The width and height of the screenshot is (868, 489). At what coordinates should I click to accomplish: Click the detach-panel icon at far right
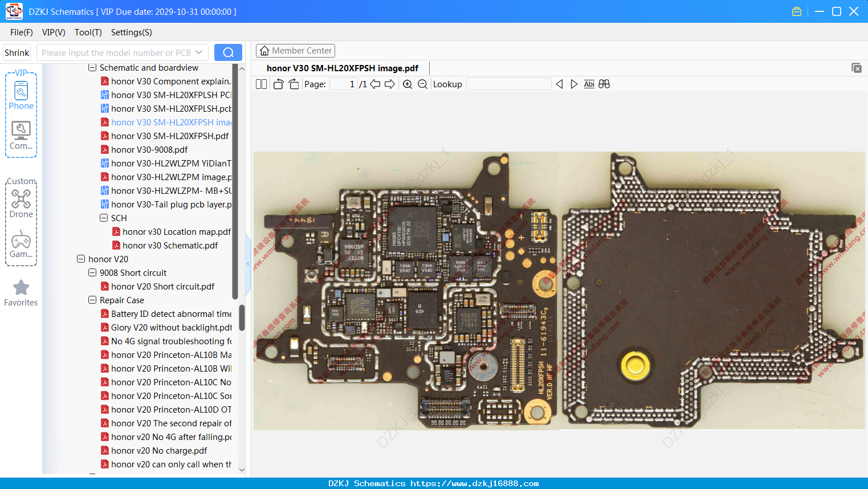857,68
